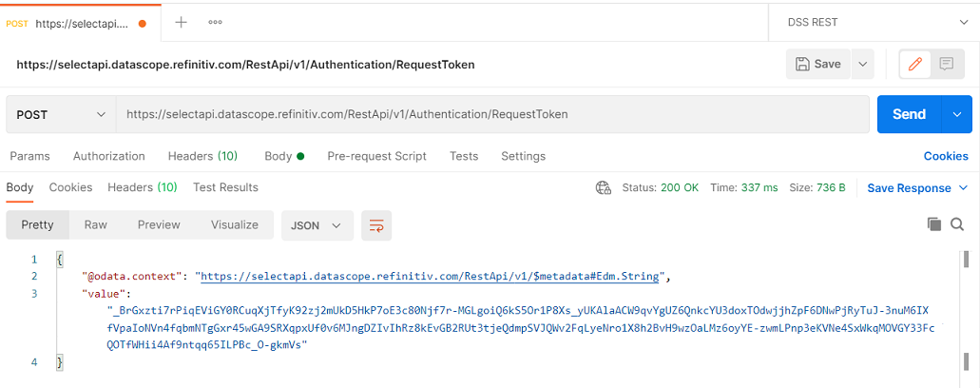Click the unsaved orange dot on the request tab
This screenshot has height=388, width=980.
click(x=142, y=24)
